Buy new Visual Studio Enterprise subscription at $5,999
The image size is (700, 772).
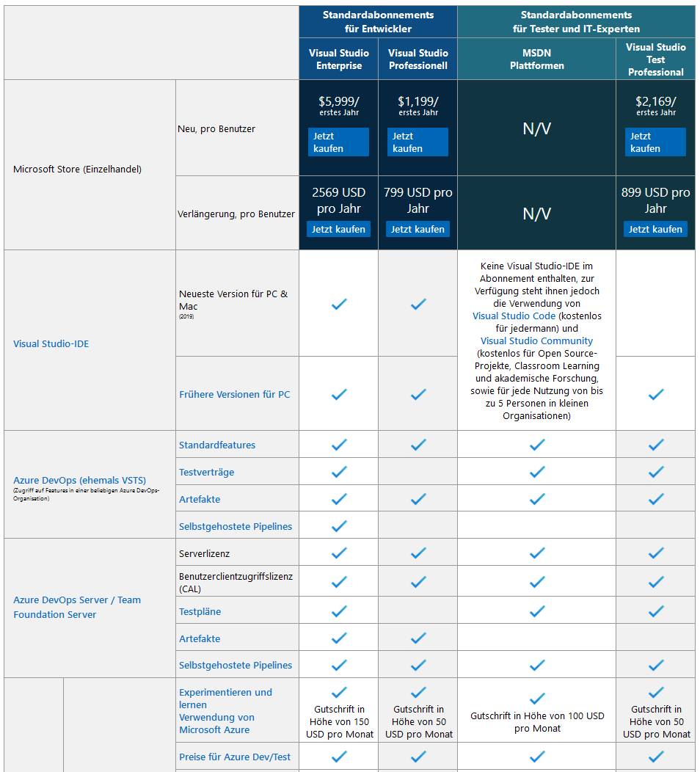pyautogui.click(x=338, y=142)
